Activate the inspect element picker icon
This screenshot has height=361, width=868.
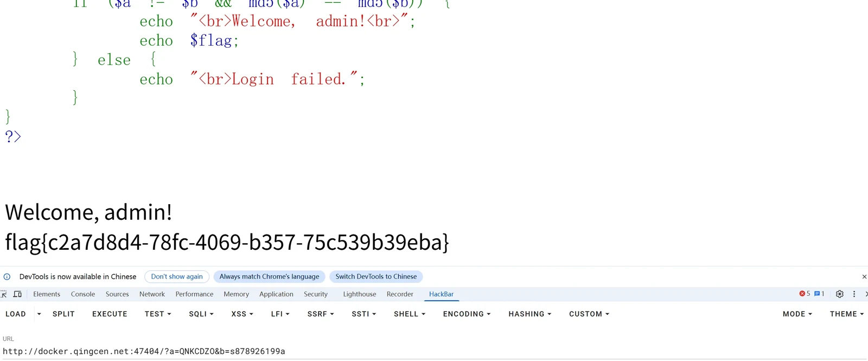(4, 294)
